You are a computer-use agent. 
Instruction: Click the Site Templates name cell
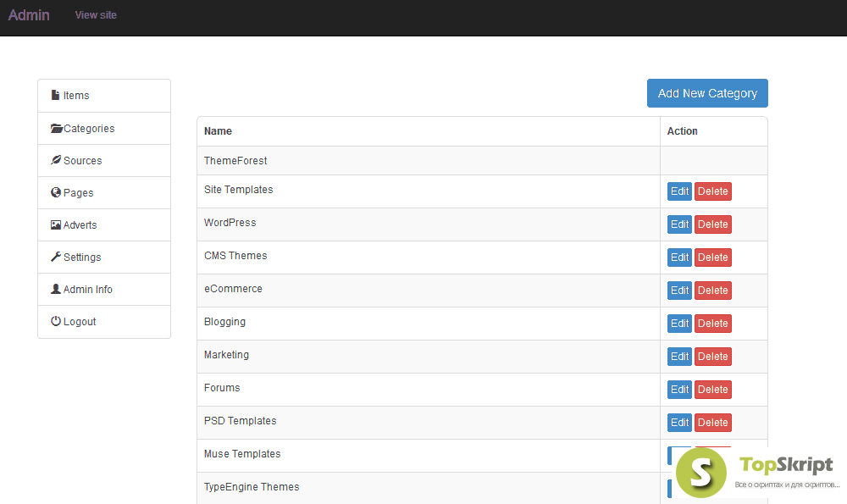(429, 191)
